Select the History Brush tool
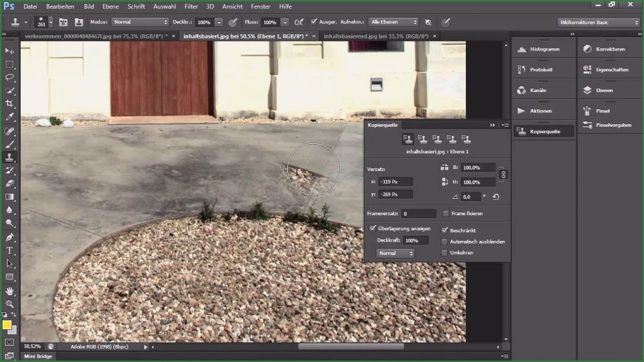 coord(9,171)
